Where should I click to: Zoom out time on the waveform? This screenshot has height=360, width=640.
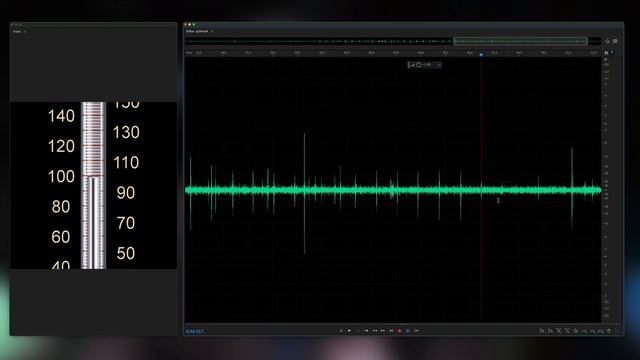[x=567, y=331]
